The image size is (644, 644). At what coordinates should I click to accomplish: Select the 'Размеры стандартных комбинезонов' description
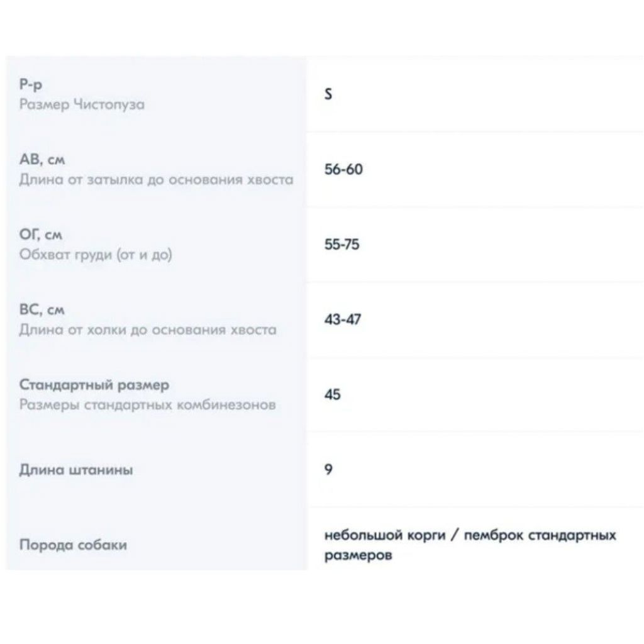[x=147, y=405]
